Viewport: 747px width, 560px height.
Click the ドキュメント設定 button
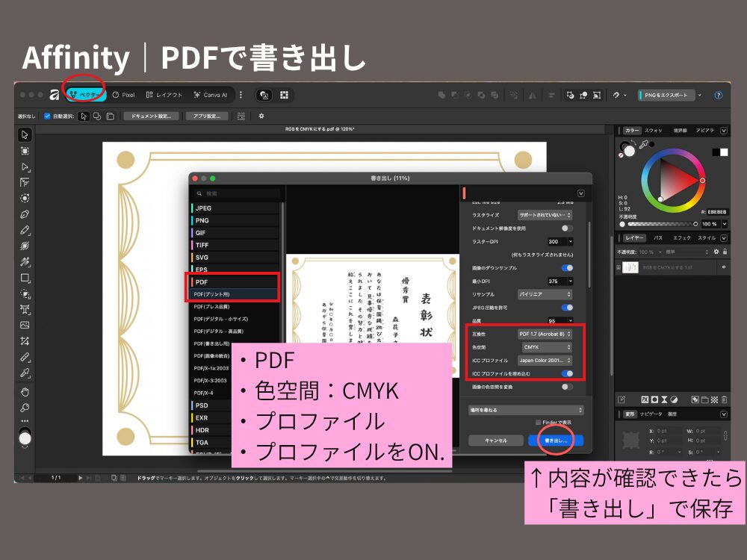[x=151, y=116]
